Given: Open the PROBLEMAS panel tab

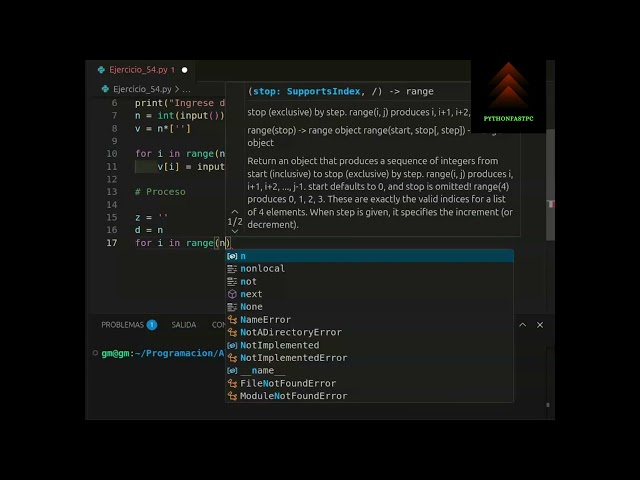Looking at the screenshot, I should 122,325.
